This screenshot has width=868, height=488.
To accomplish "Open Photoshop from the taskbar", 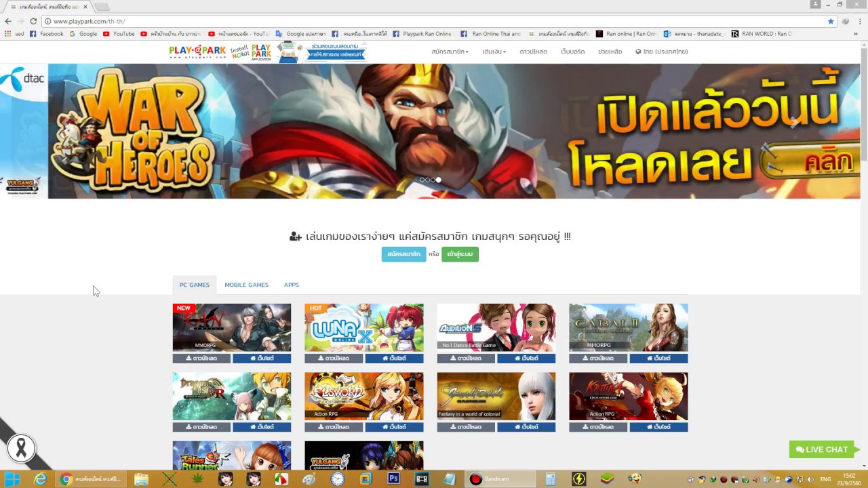I will coord(393,479).
